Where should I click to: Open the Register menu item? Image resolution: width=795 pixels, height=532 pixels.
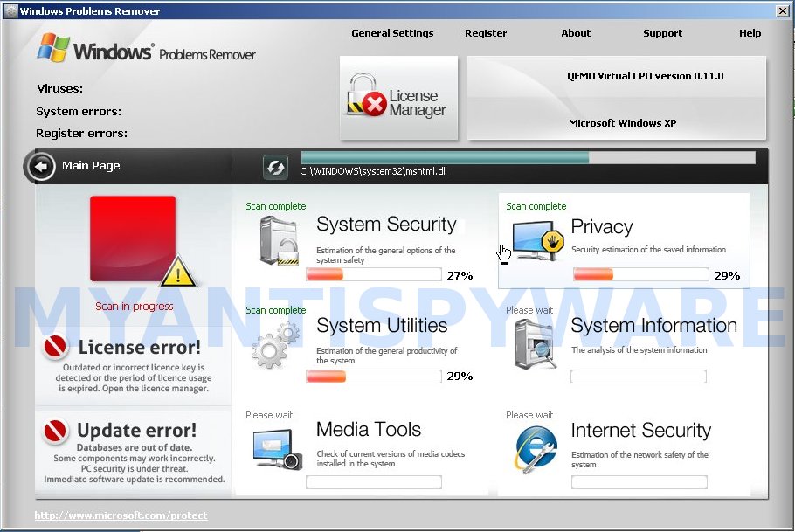(486, 33)
